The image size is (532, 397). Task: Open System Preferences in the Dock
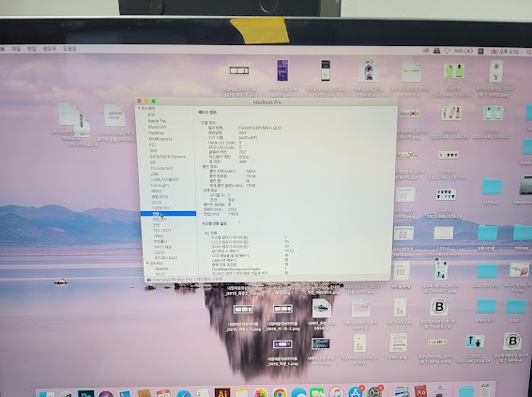point(374,392)
